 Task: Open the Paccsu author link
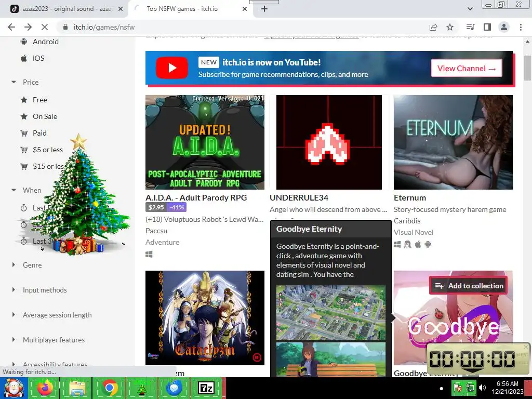(156, 231)
